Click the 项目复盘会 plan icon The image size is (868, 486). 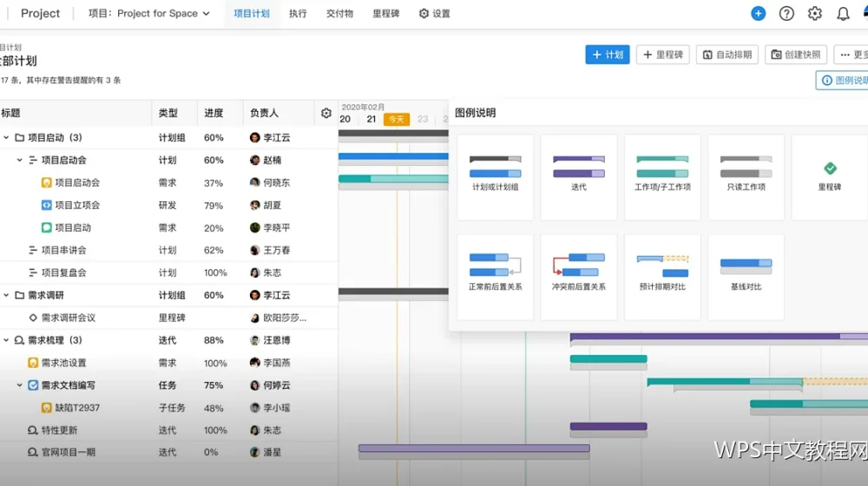click(33, 273)
